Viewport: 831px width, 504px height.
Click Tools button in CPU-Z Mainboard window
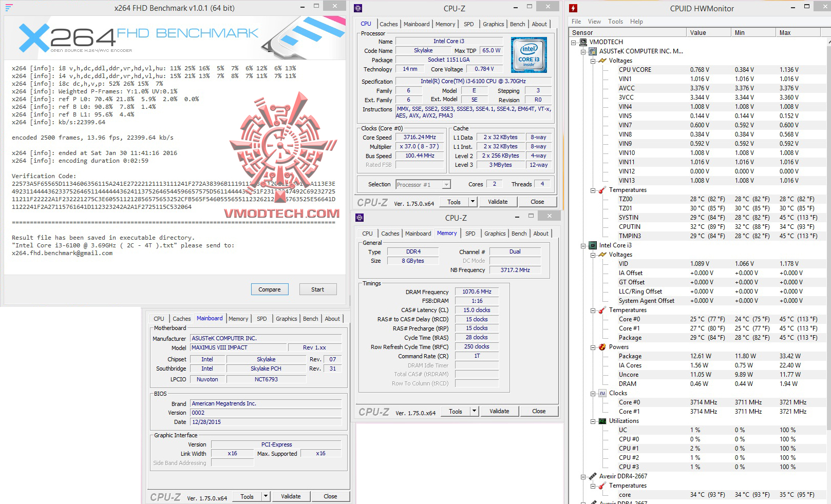coord(247,496)
